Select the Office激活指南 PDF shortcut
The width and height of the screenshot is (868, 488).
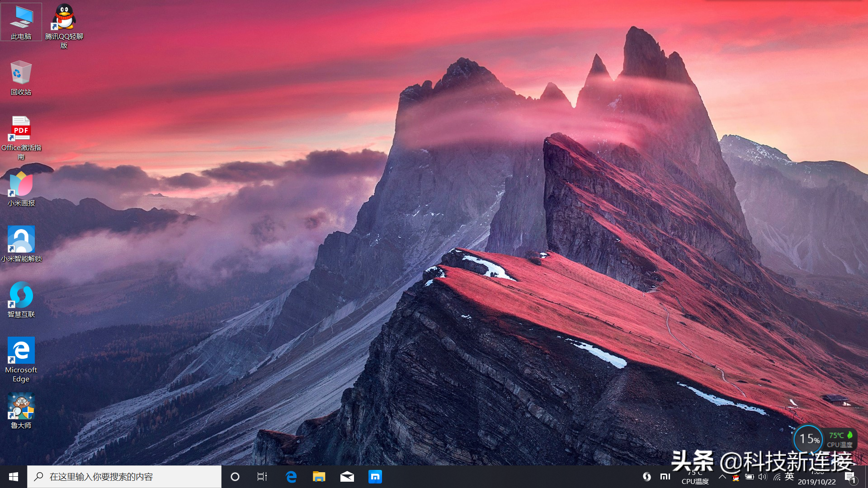pos(21,138)
